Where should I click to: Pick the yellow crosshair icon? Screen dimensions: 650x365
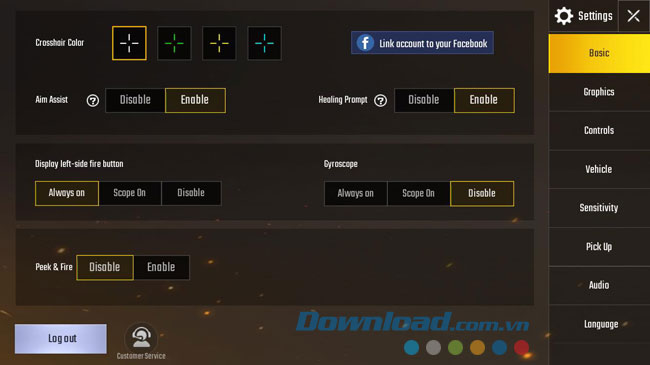point(219,43)
